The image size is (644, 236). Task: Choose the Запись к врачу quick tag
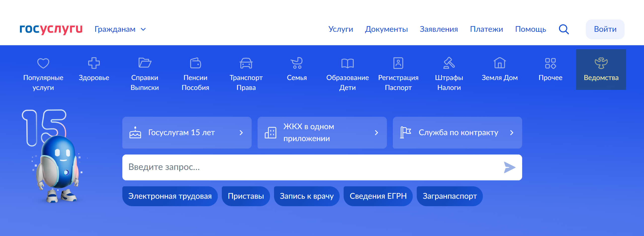[x=307, y=196]
